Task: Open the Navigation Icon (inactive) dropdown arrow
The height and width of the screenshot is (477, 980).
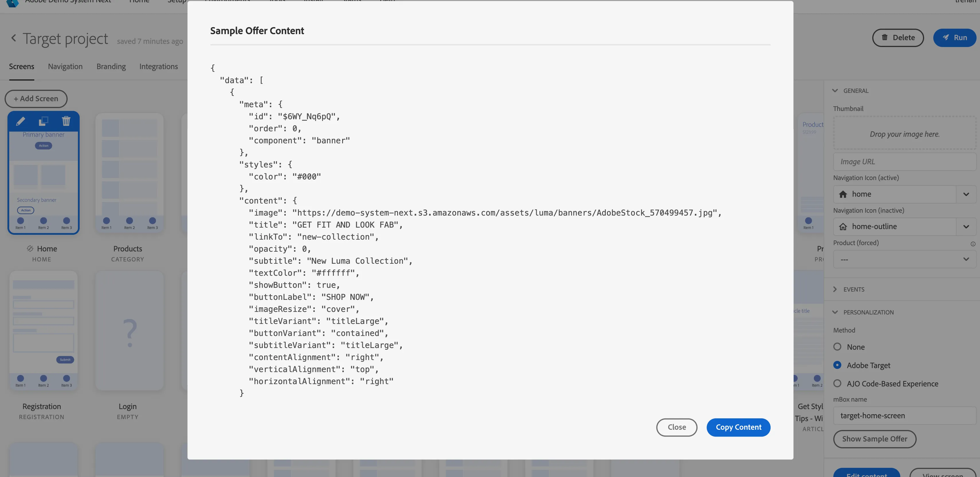Action: coord(966,226)
